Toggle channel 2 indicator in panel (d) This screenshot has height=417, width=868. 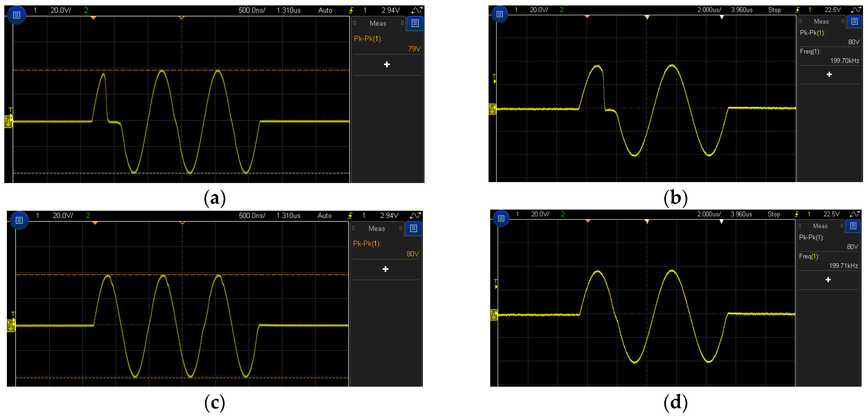[562, 214]
